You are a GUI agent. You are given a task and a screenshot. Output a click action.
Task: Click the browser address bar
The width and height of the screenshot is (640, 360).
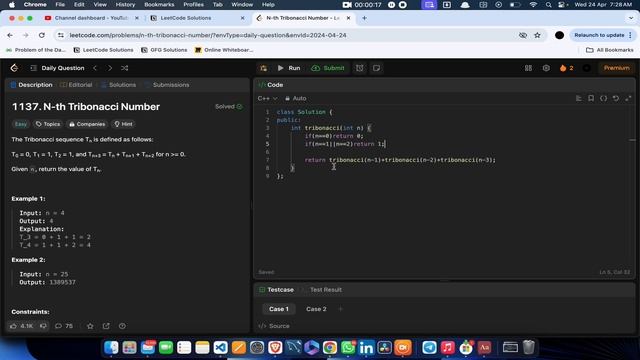pyautogui.click(x=286, y=36)
